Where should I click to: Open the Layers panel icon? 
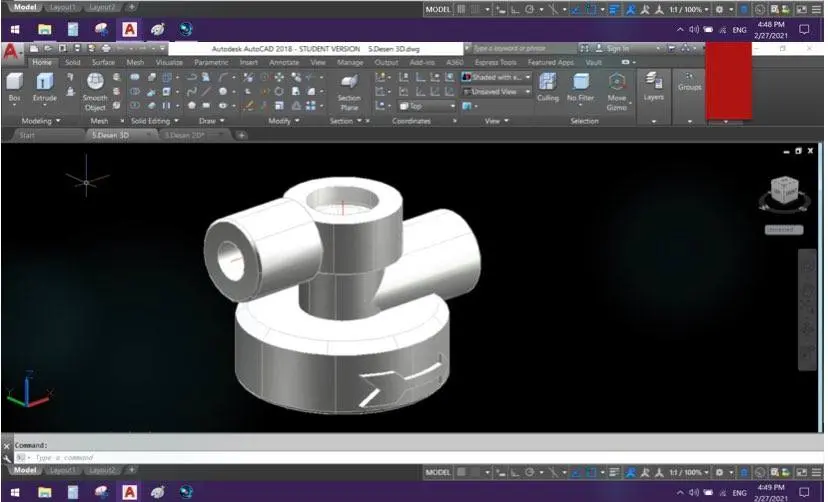point(654,81)
